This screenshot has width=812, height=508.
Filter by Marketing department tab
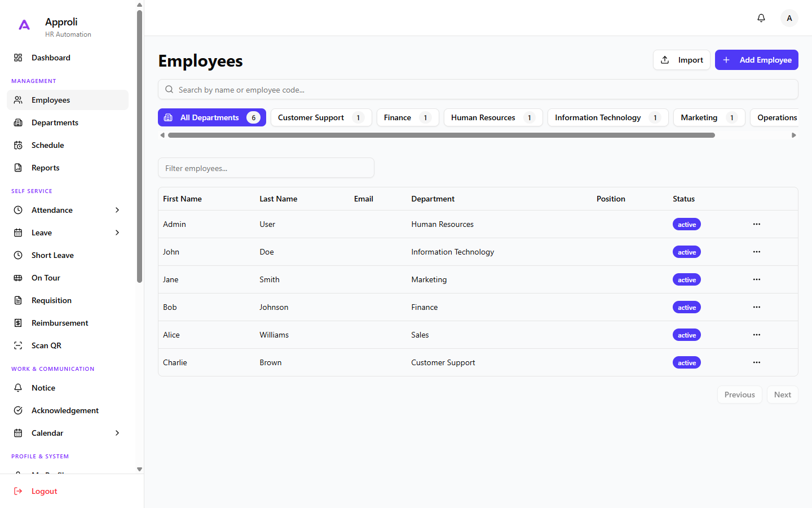pos(709,117)
